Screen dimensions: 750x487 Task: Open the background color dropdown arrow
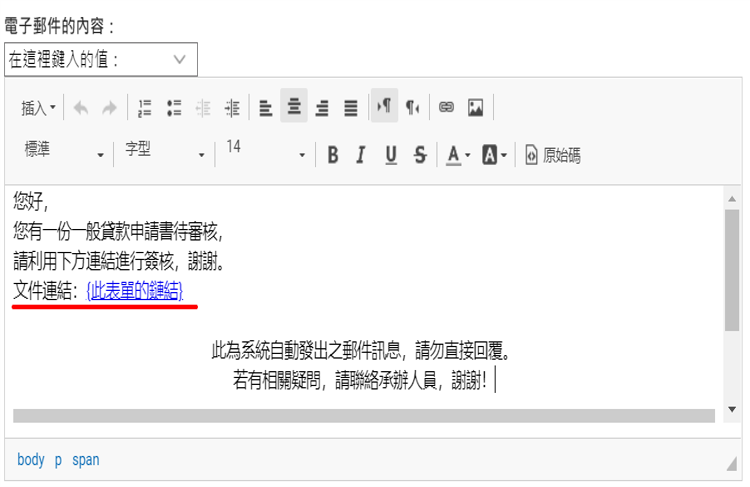tap(504, 155)
